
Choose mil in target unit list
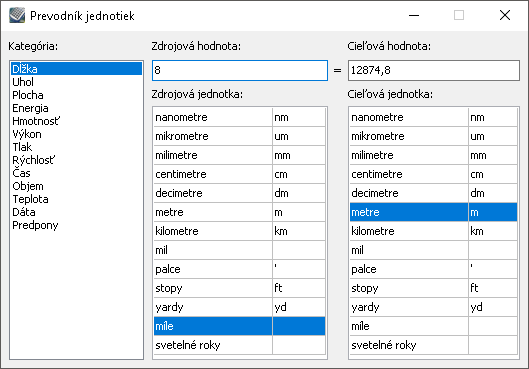point(434,250)
